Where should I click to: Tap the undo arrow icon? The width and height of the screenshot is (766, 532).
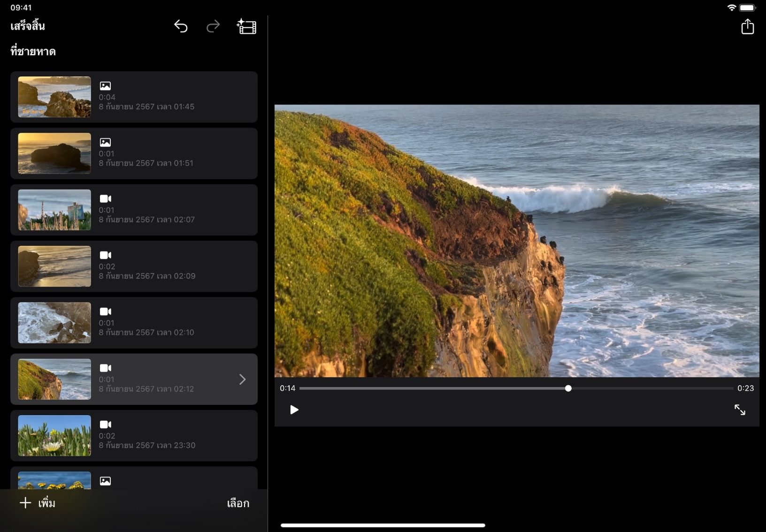[x=181, y=26]
